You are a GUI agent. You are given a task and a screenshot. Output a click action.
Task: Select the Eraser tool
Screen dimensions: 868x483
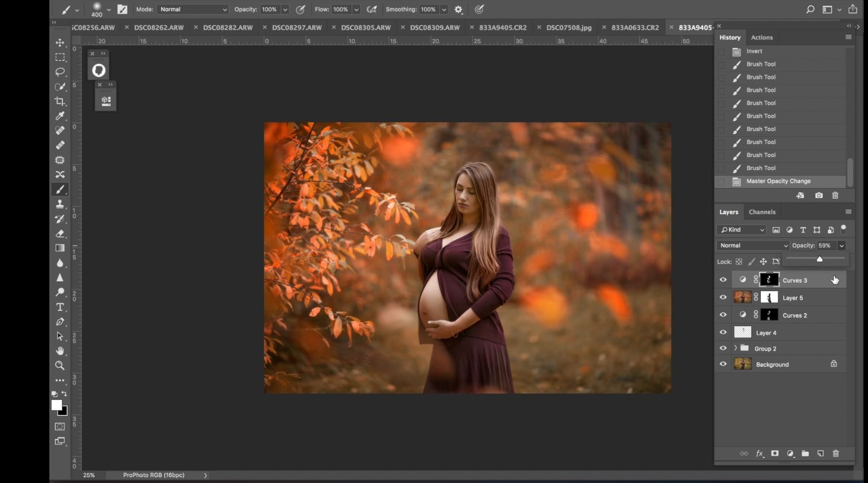pyautogui.click(x=60, y=233)
